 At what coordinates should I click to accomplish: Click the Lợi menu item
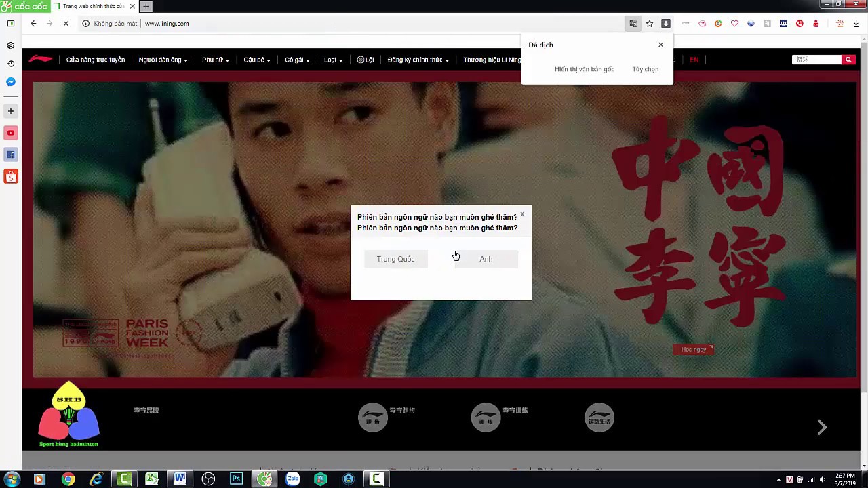tap(366, 60)
